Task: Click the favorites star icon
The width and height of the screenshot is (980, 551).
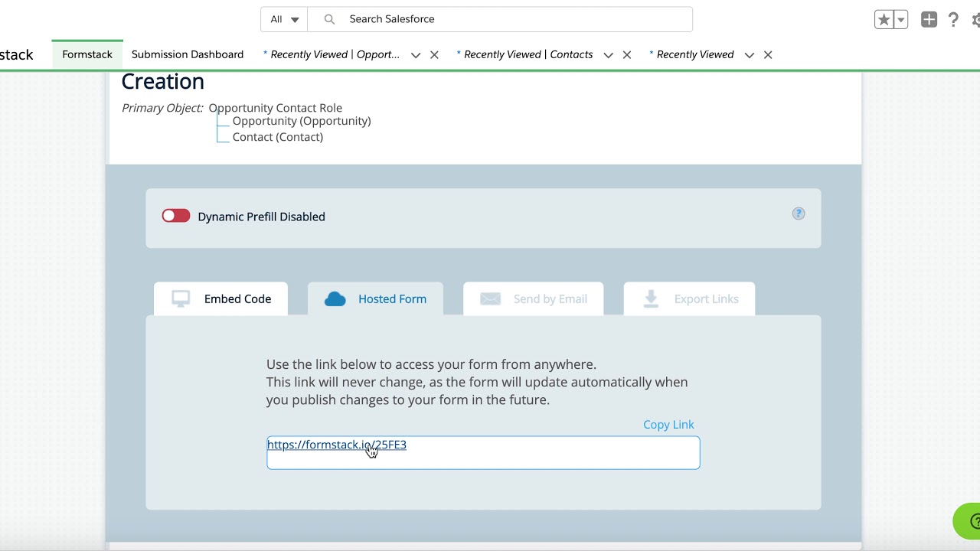Action: pyautogui.click(x=884, y=20)
